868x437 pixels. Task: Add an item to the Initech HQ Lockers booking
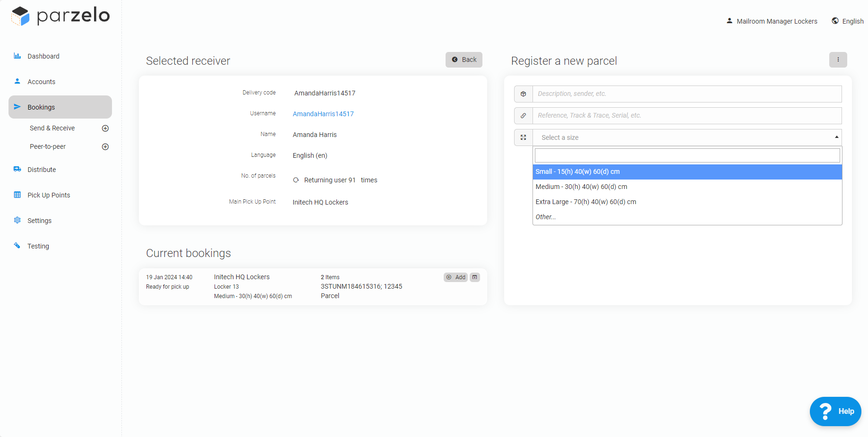(456, 277)
